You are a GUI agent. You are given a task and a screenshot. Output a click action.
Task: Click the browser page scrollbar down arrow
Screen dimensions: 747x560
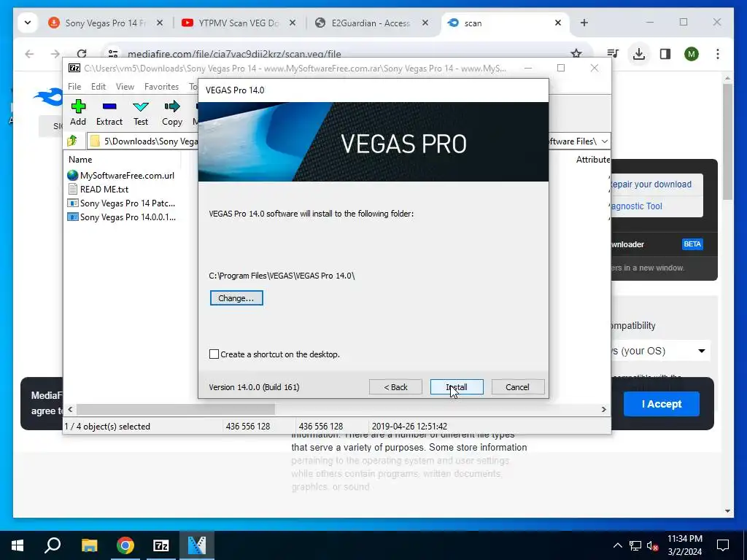point(727,511)
